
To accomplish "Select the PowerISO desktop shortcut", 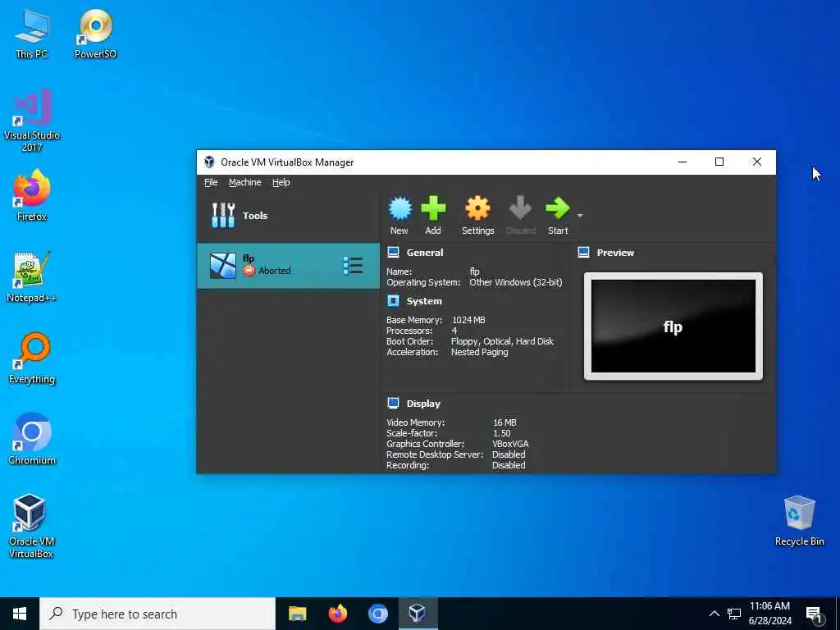I will tap(95, 34).
